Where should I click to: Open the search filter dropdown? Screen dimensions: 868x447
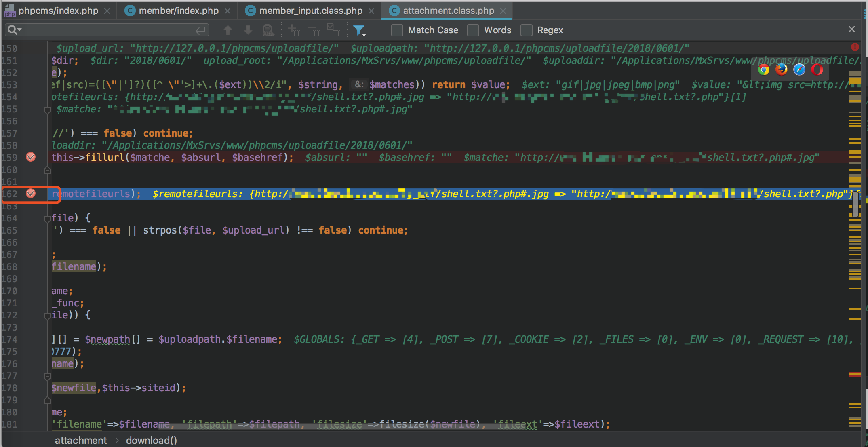pos(359,30)
